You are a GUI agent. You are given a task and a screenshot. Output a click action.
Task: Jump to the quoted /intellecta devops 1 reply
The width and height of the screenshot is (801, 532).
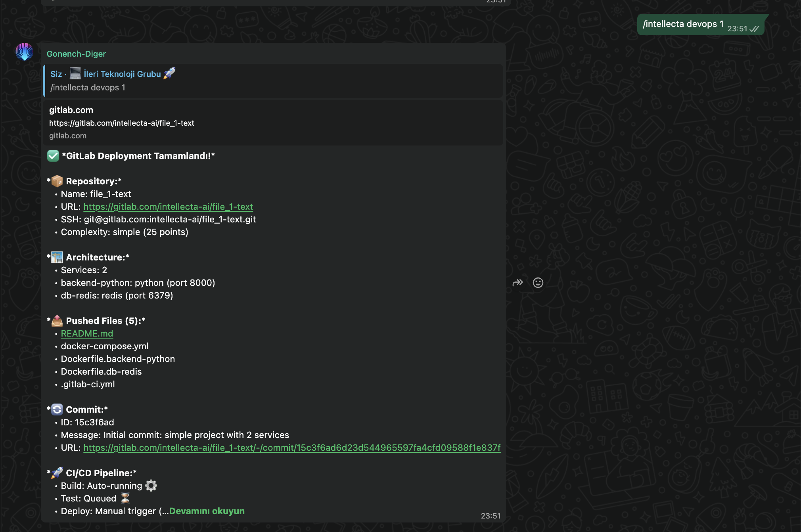click(x=273, y=81)
